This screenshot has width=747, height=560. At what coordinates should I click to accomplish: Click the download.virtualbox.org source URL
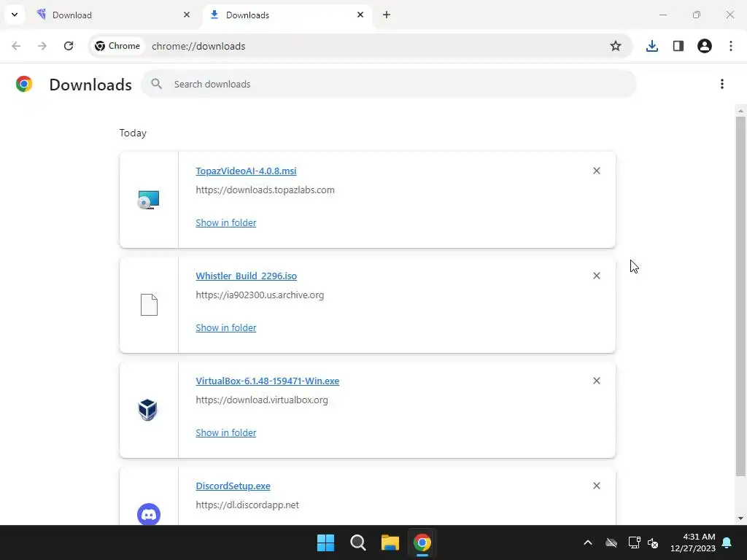click(262, 400)
